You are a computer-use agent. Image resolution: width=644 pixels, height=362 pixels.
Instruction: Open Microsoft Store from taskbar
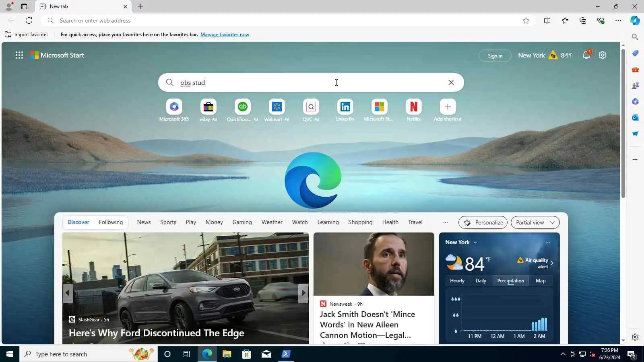tap(246, 354)
